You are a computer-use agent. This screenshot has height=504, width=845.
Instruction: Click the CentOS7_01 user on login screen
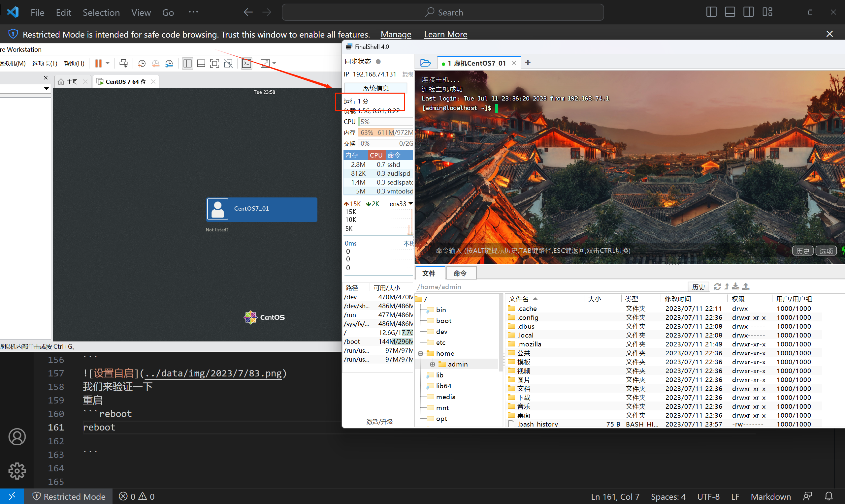262,209
